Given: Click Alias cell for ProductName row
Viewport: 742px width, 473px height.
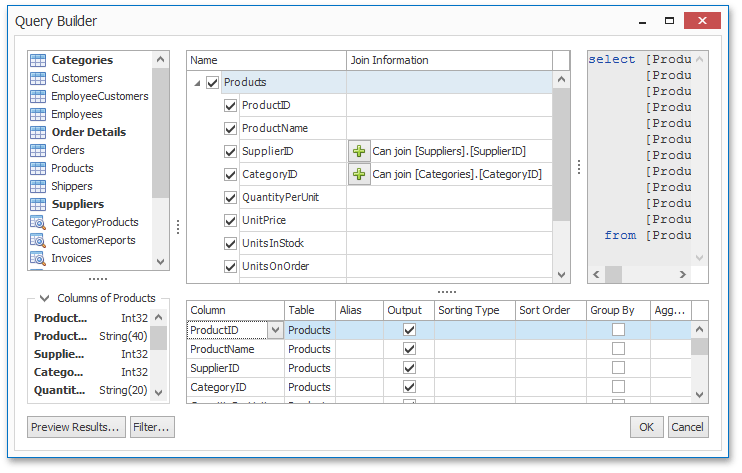Looking at the screenshot, I should click(359, 349).
